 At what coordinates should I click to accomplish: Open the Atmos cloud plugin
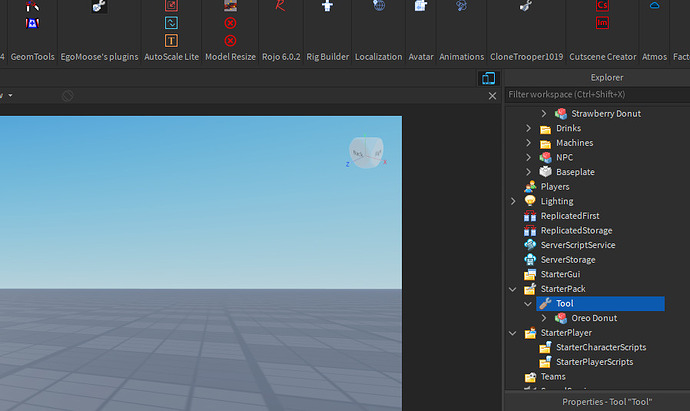[654, 5]
